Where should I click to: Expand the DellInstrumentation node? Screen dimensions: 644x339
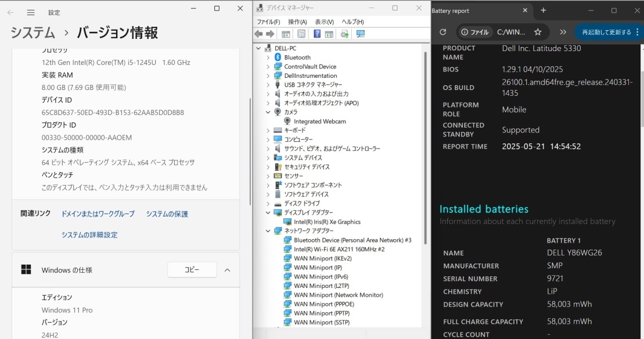coord(268,76)
